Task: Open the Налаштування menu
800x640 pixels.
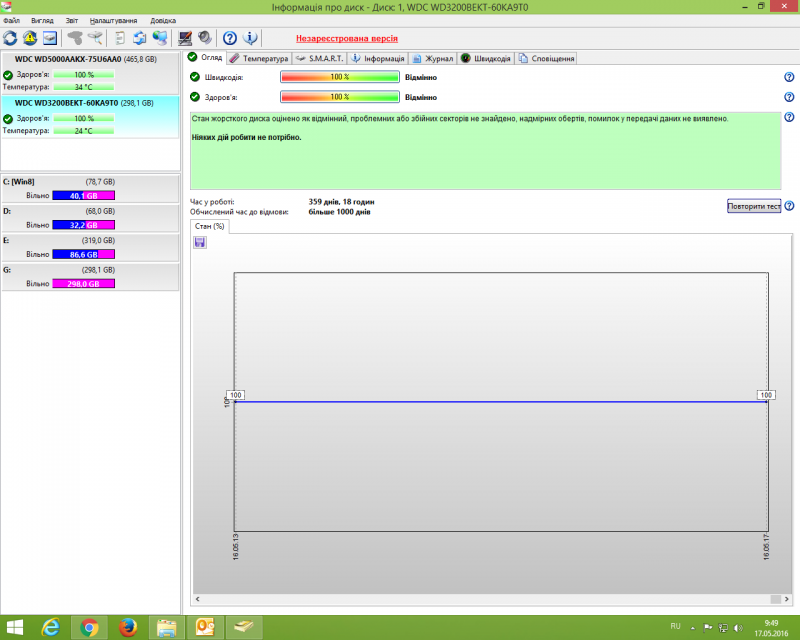Action: [113, 19]
